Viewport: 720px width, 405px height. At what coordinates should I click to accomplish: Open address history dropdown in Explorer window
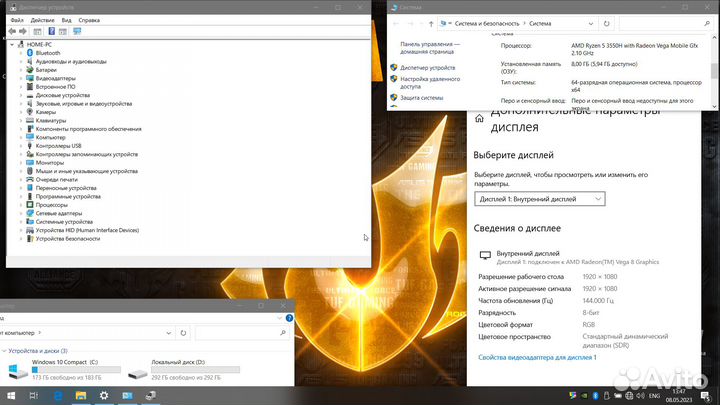pos(168,333)
